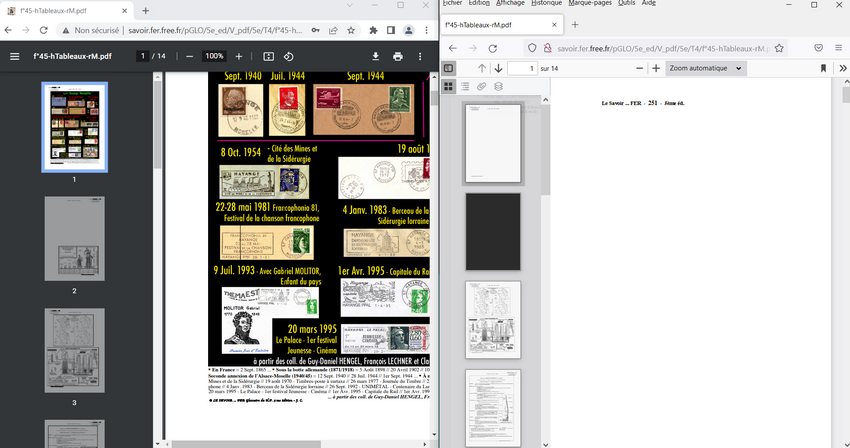Go back in Chrome browser

pos(8,30)
